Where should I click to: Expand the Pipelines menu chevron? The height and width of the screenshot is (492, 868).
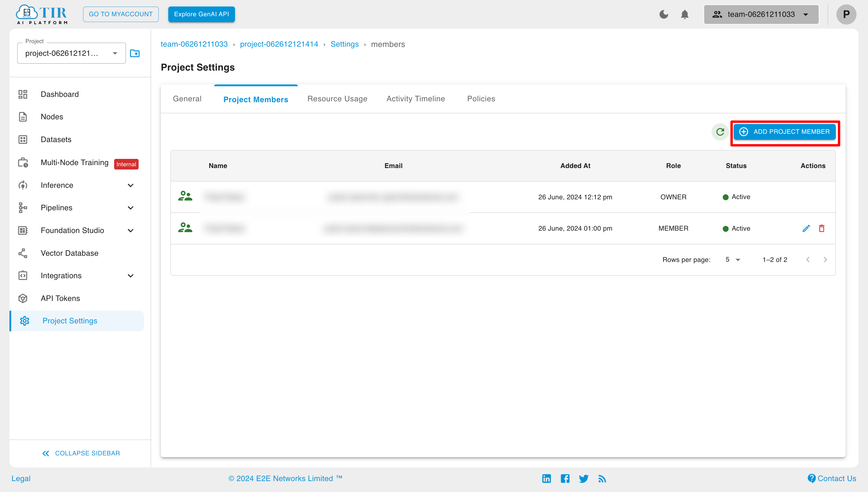[130, 208]
